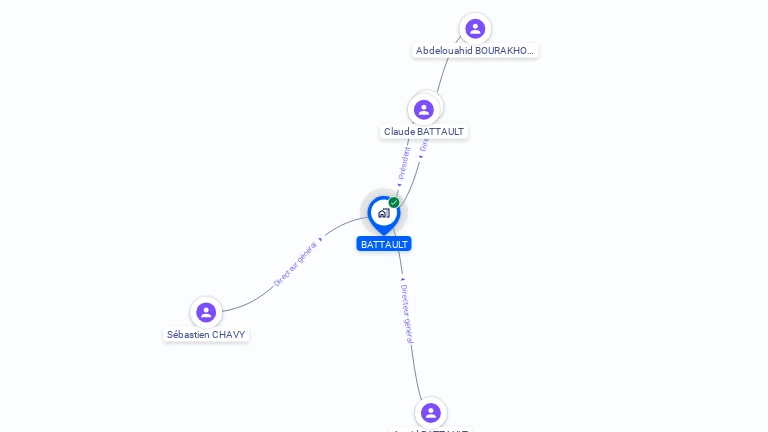
Task: Open the Sébastien CHAVY name label
Action: tap(206, 335)
